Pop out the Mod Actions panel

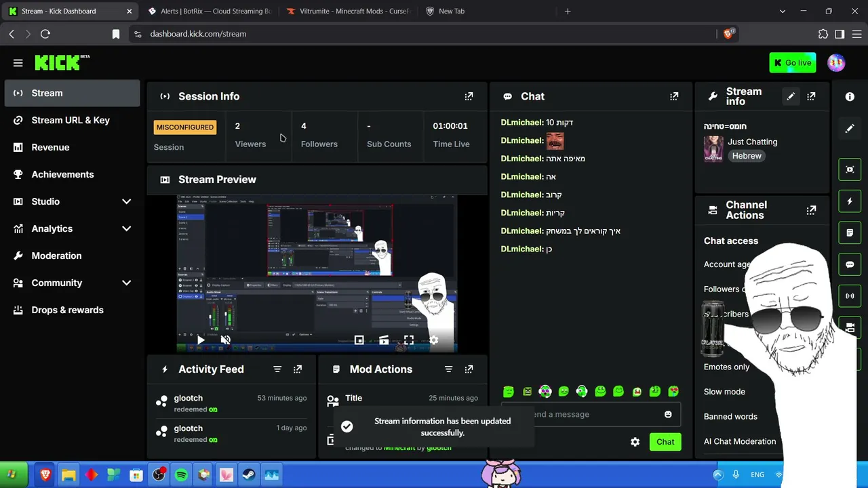(x=469, y=369)
